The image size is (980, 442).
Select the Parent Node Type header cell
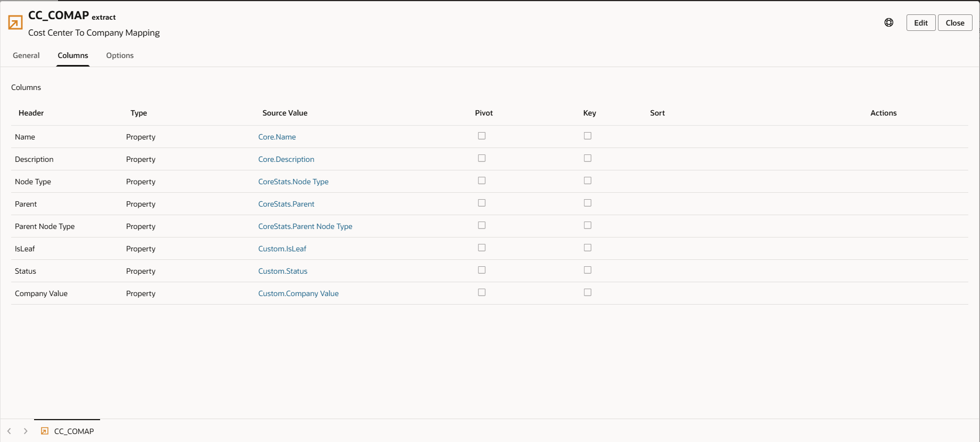[45, 226]
